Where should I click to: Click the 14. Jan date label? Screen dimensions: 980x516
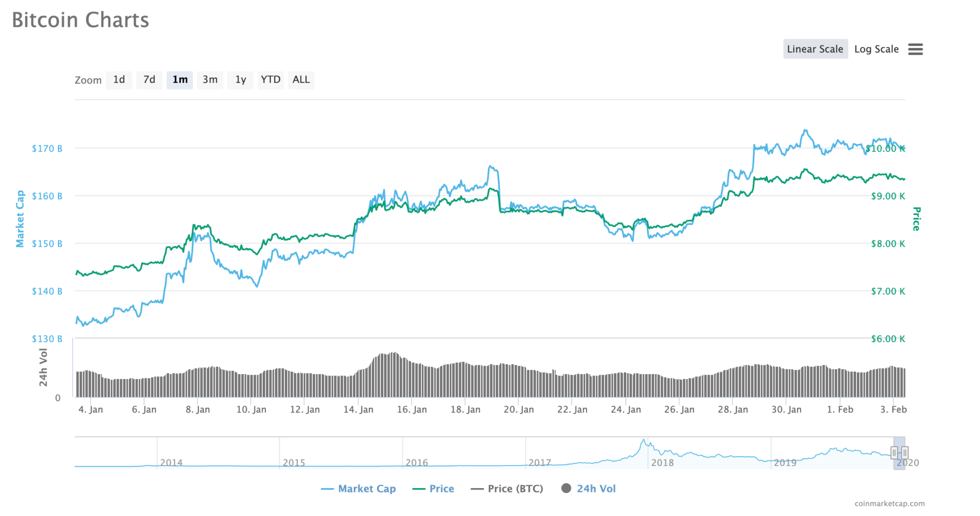358,409
